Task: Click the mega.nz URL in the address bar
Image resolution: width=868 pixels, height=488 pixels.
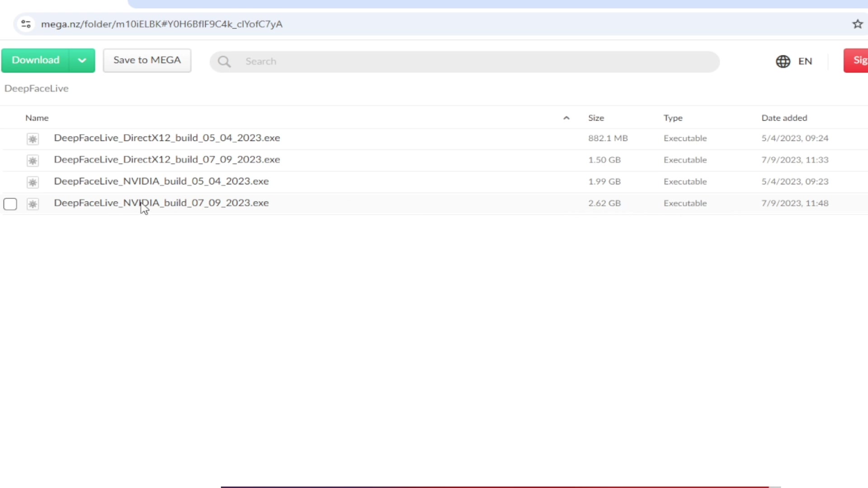Action: pos(161,24)
